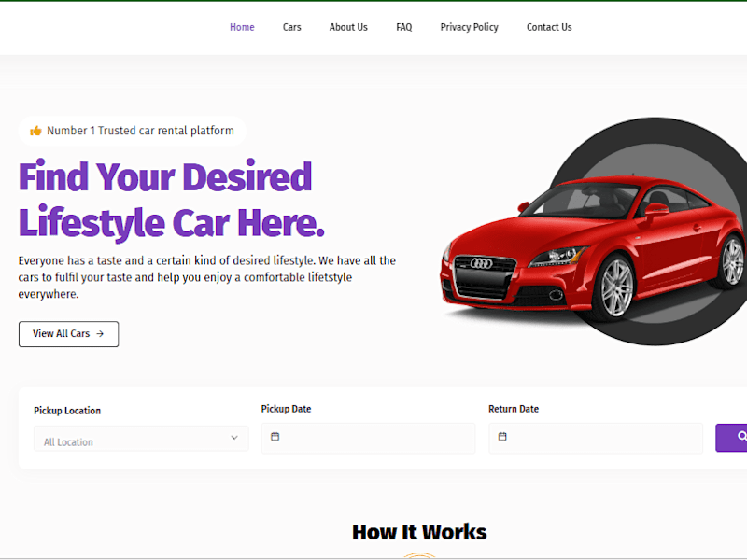Viewport: 747px width, 560px height.
Task: Click the Pickup Location label
Action: [x=67, y=411]
